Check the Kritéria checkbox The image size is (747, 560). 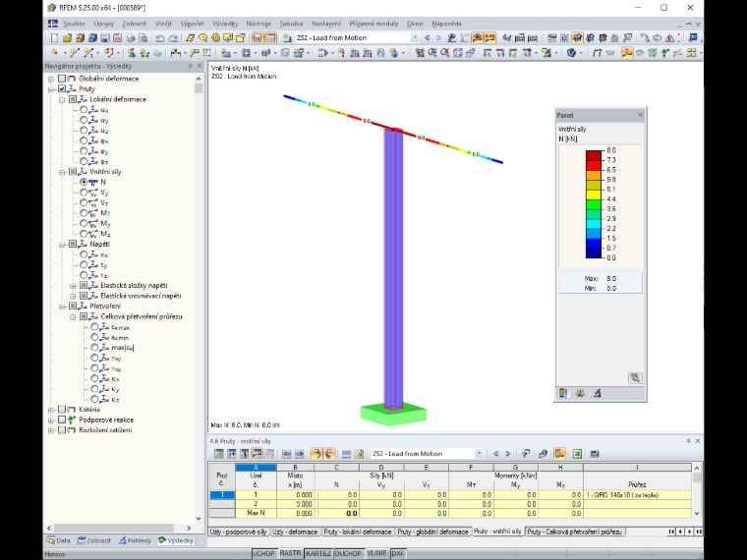tap(62, 409)
